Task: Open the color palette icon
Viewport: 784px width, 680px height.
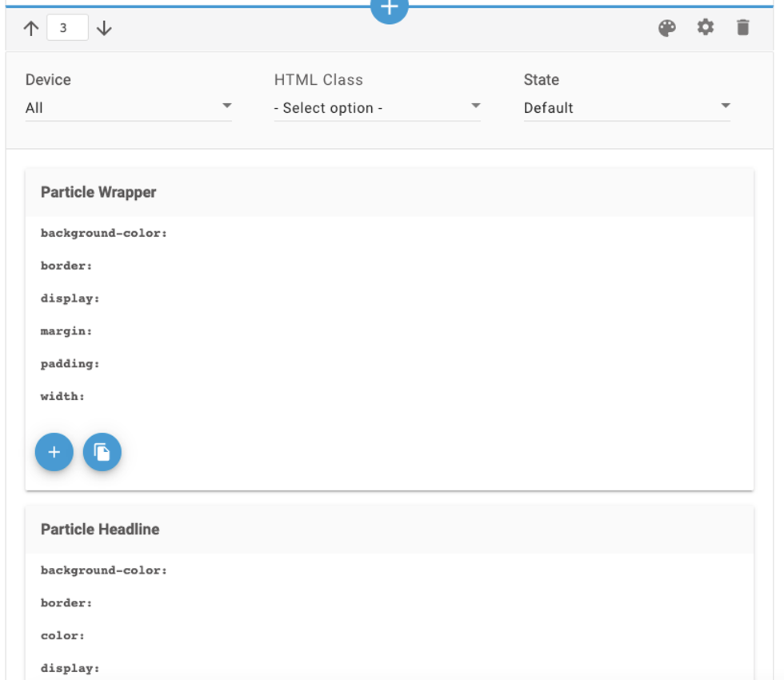Action: 666,29
